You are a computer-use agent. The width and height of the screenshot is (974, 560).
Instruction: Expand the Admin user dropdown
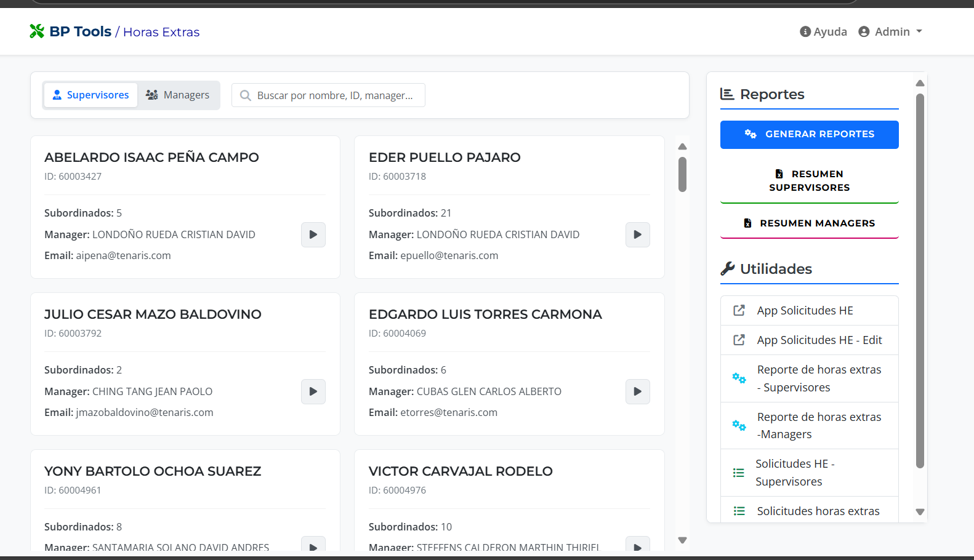891,31
